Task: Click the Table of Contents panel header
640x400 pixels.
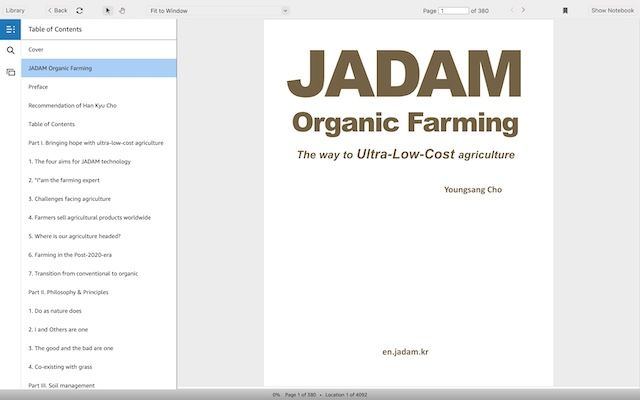Action: [x=55, y=29]
